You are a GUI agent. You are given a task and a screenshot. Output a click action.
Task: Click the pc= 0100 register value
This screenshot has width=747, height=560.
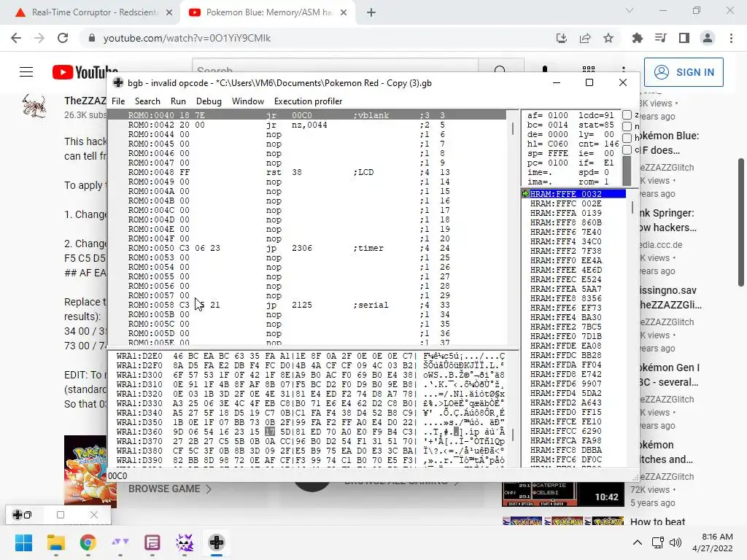[547, 163]
